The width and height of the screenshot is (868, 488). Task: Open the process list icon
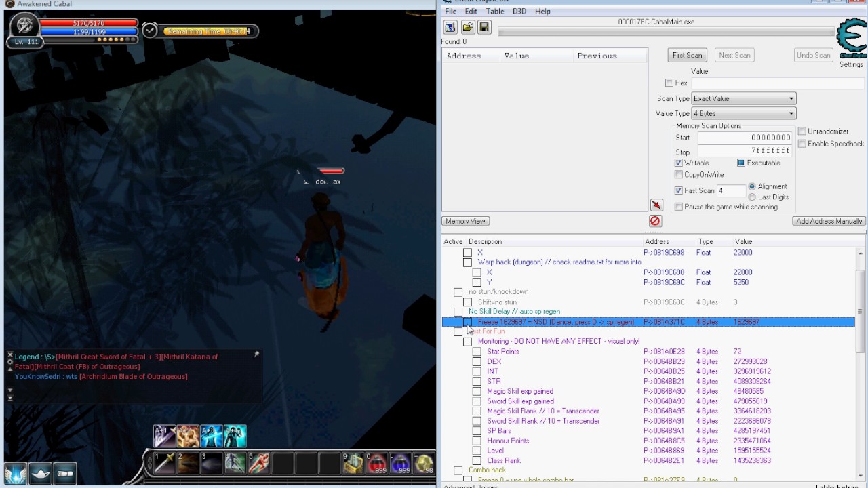pyautogui.click(x=450, y=27)
